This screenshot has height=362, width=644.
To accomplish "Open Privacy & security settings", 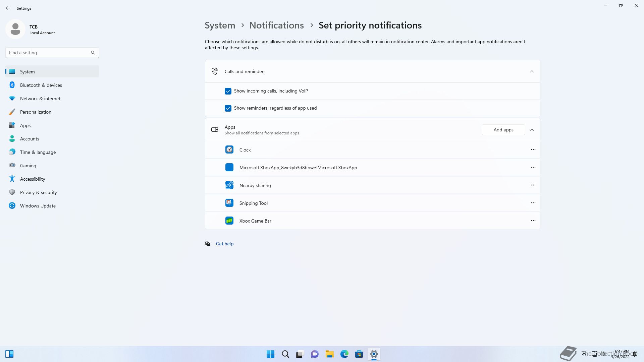I will point(38,192).
